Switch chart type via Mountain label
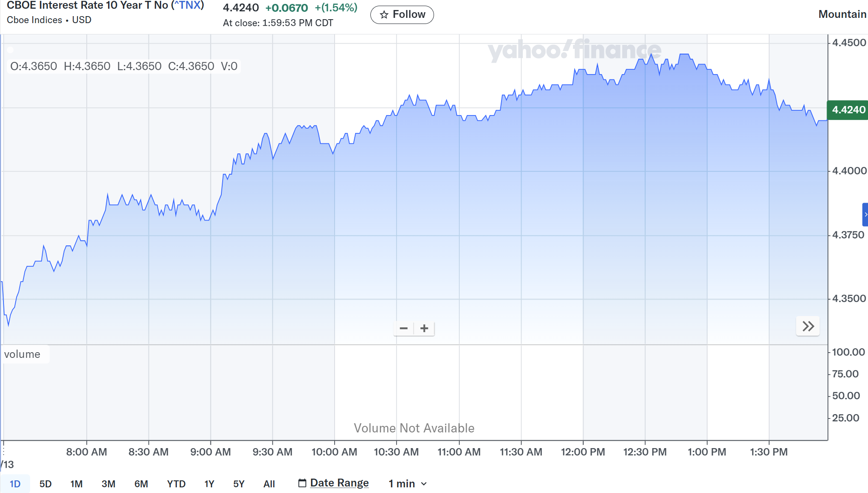868x493 pixels. click(x=842, y=14)
